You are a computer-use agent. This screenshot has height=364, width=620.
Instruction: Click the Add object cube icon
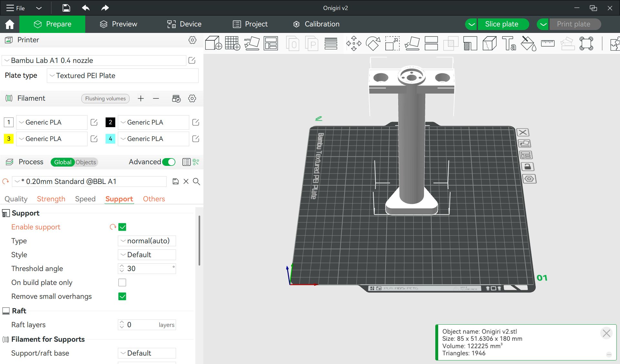point(213,43)
